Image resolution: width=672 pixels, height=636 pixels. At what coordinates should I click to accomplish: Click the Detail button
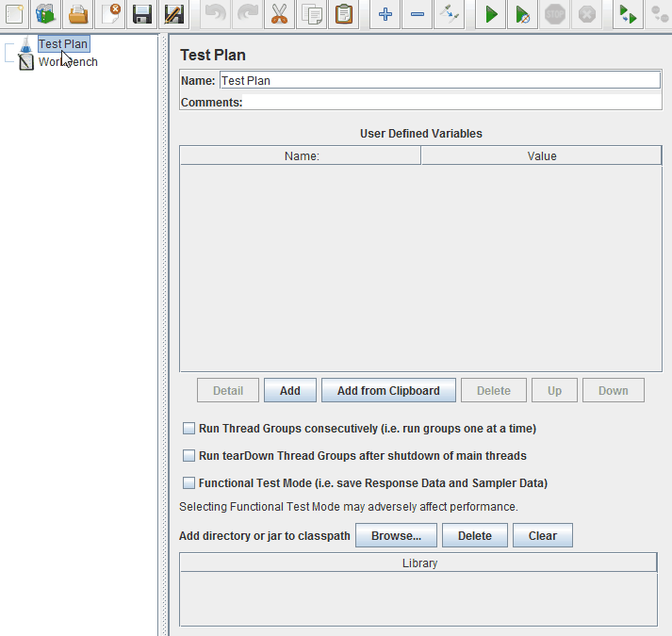pos(228,390)
